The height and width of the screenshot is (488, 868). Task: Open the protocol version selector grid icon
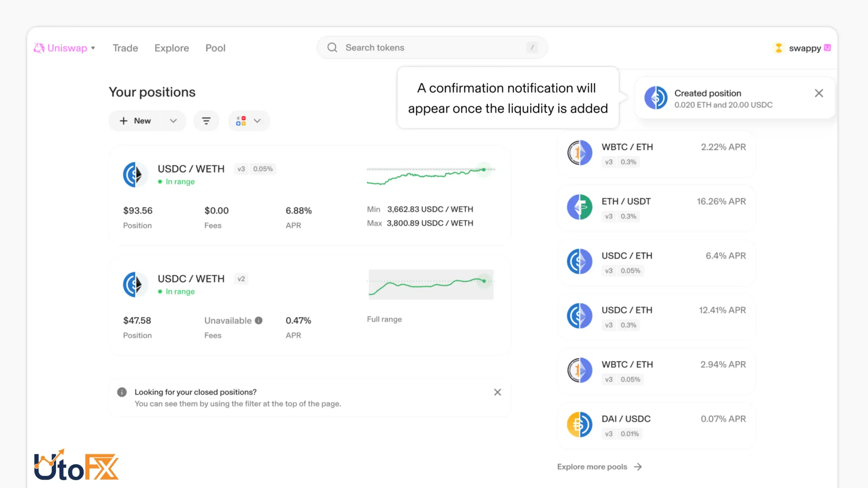pos(241,121)
